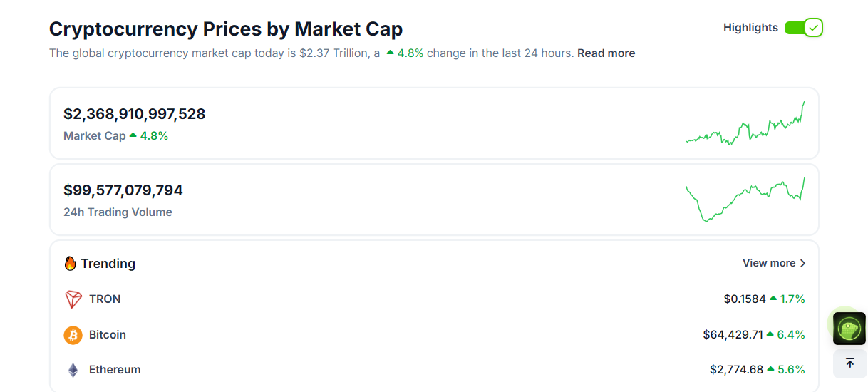Image resolution: width=868 pixels, height=392 pixels.
Task: Click the 24h Trading Volume sparkline chart
Action: [745, 199]
